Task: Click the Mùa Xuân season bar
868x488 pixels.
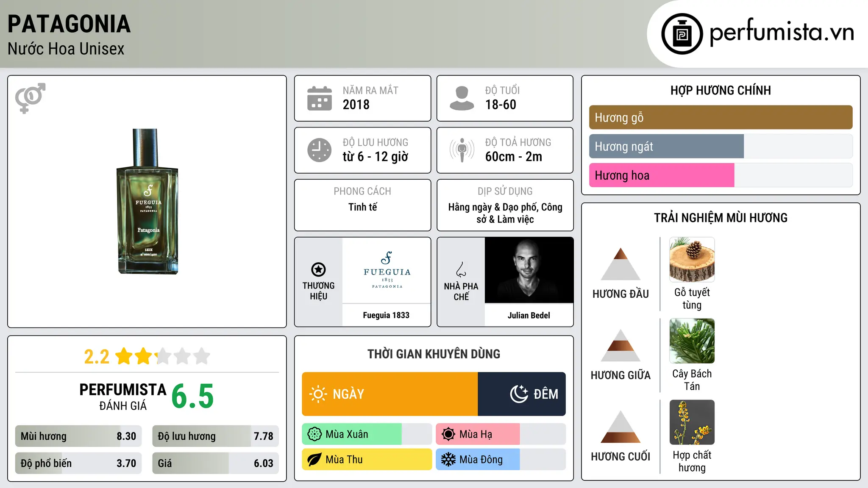Action: click(x=367, y=434)
